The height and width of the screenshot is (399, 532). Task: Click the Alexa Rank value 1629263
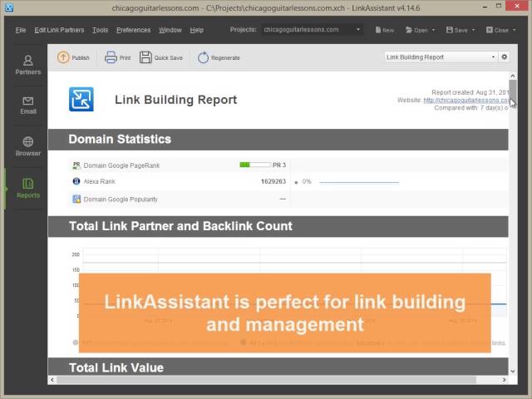[273, 181]
